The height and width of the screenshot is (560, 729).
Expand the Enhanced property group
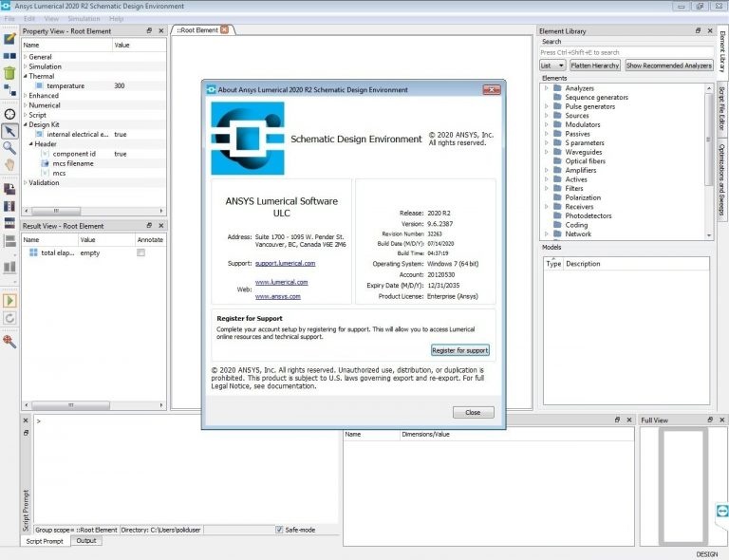coord(25,95)
